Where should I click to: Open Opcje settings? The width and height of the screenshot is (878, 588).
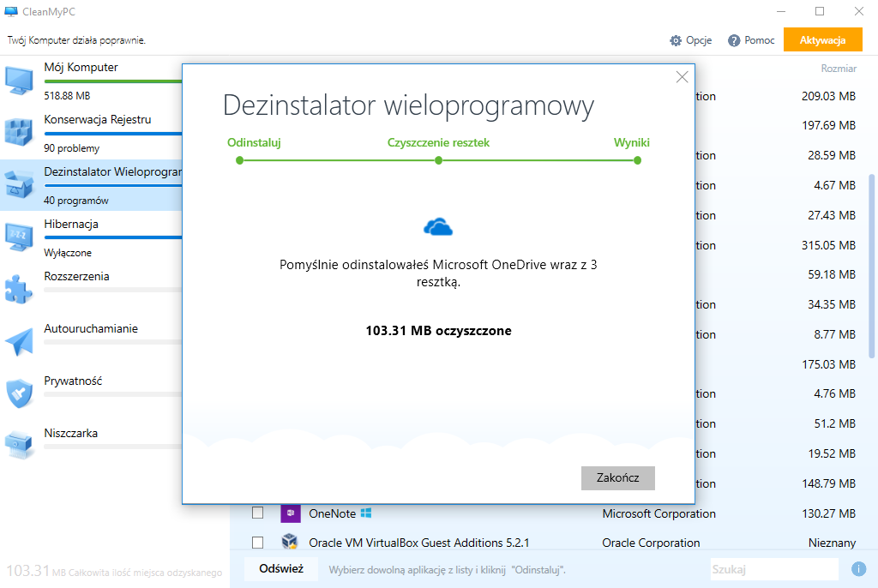coord(691,40)
